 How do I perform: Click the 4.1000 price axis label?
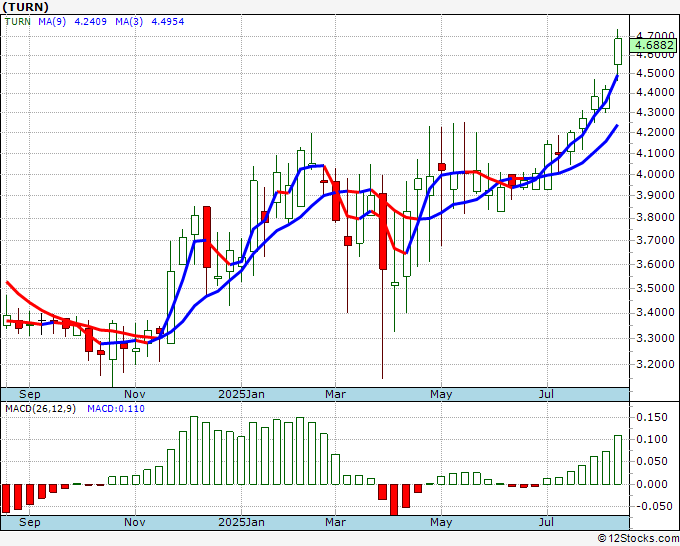pyautogui.click(x=655, y=153)
